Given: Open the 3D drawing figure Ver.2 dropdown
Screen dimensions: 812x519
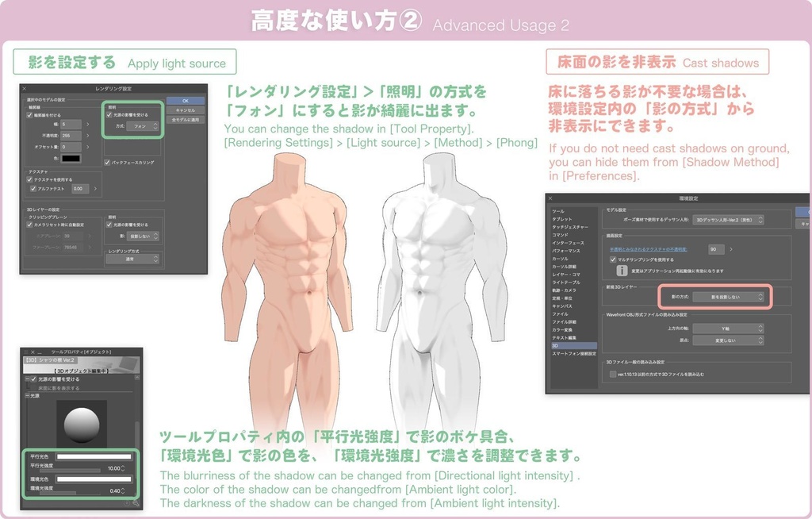Looking at the screenshot, I should (x=726, y=221).
